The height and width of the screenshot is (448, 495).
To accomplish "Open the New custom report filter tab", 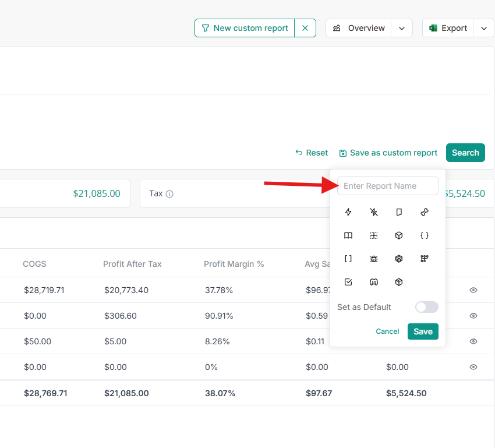I will pos(245,28).
